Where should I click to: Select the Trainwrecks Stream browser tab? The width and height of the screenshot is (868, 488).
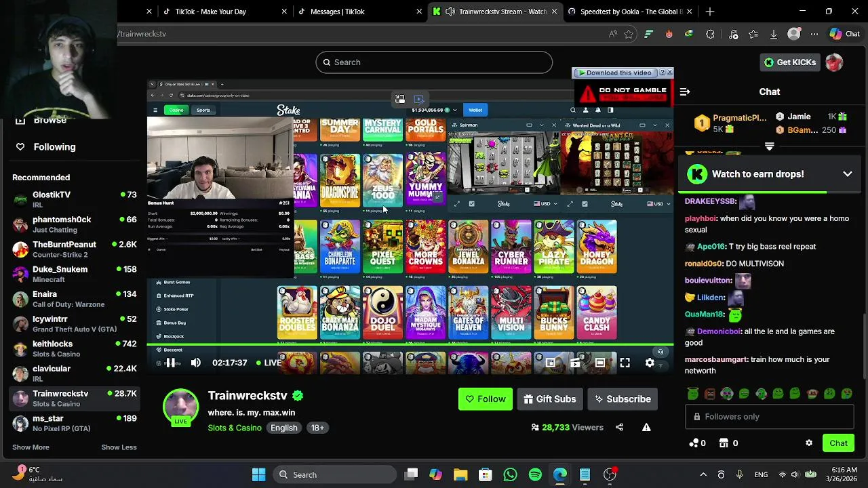coord(495,12)
